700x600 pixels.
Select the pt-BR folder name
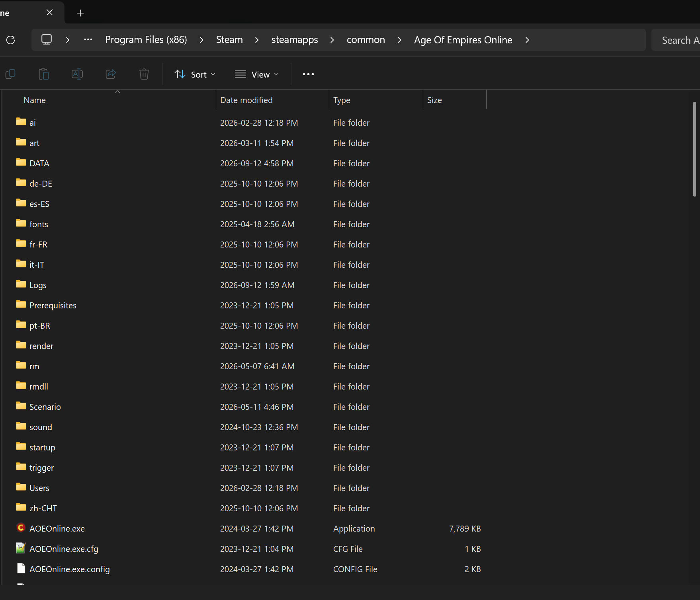(x=40, y=325)
